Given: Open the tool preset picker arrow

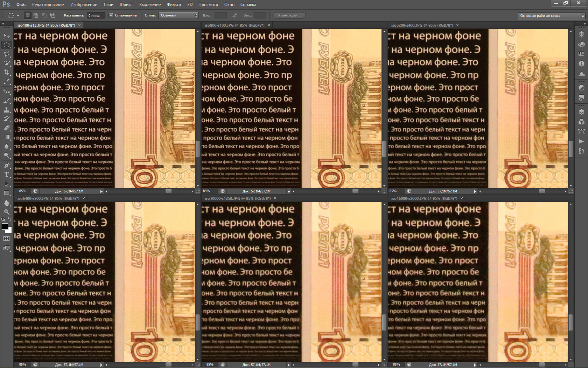Looking at the screenshot, I should pyautogui.click(x=18, y=15).
